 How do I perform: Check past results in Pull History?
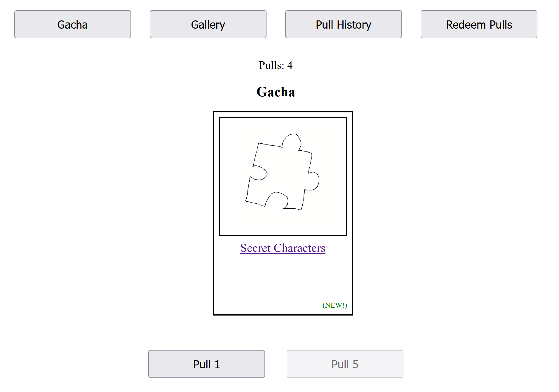tap(343, 25)
